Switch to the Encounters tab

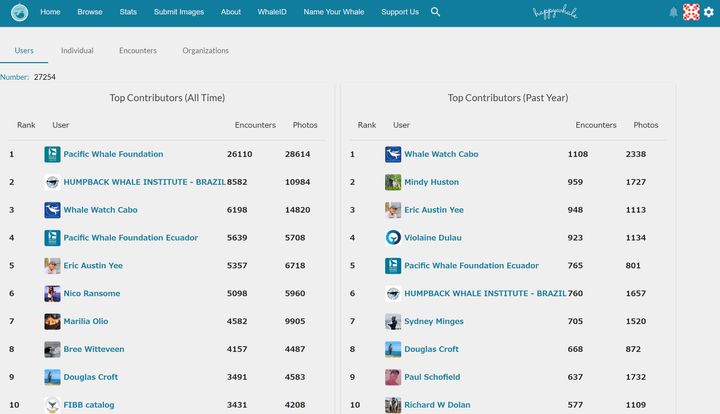click(138, 50)
